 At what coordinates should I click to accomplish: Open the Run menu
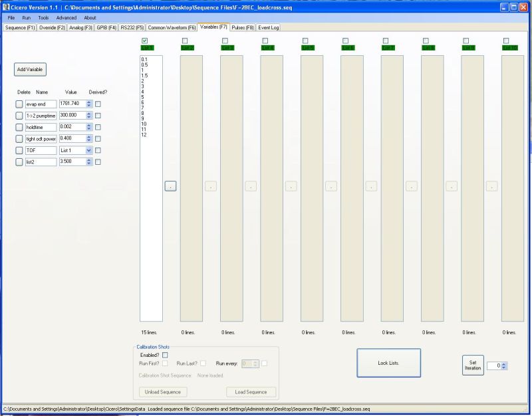26,18
